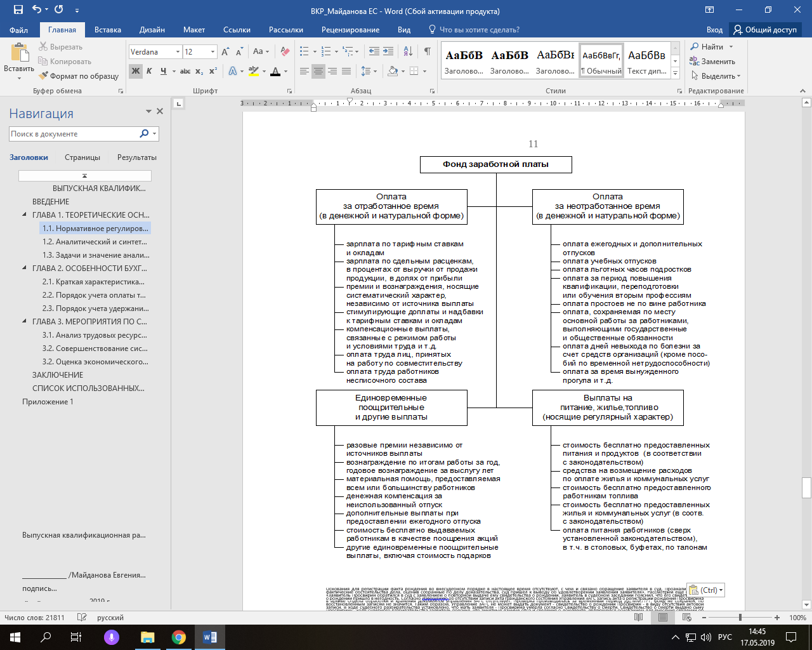Switch to read mode view in status bar
Screen dimensions: 812x650
(x=639, y=618)
